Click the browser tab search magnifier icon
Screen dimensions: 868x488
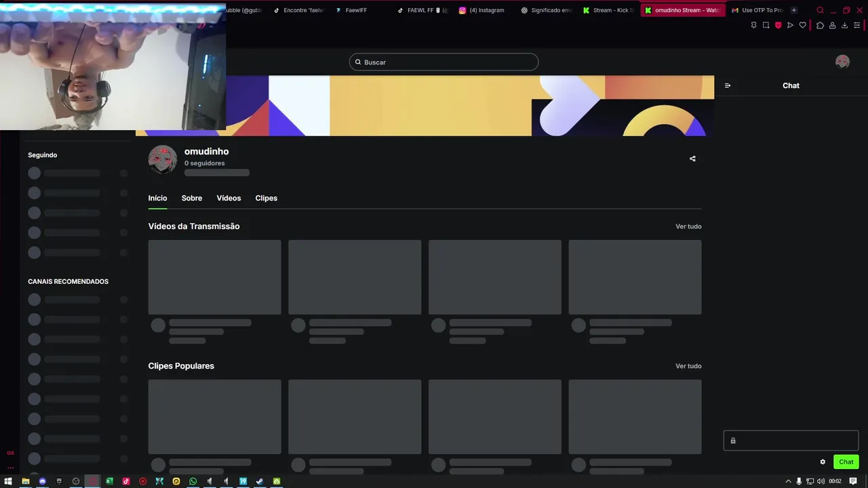click(x=820, y=10)
